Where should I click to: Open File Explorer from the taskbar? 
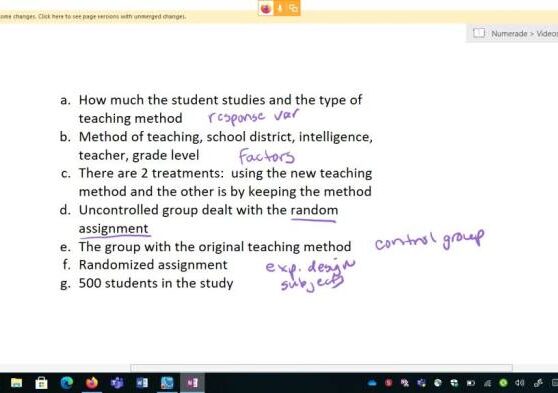click(16, 383)
